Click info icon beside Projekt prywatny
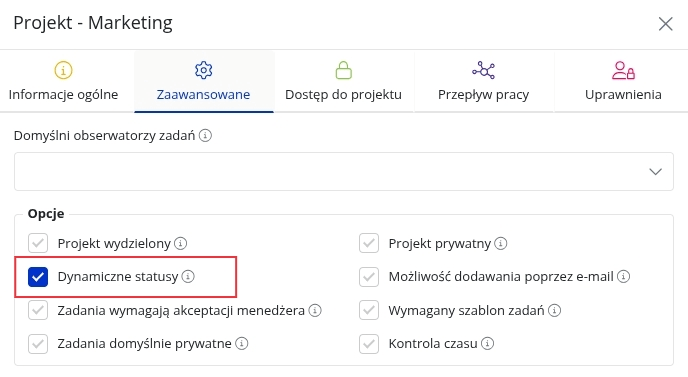 click(x=501, y=243)
